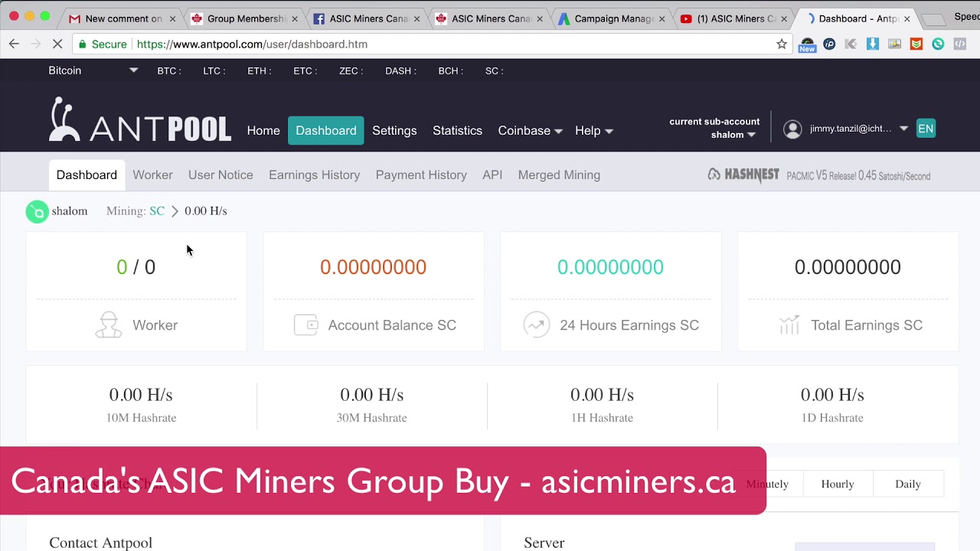Click the SC mining coin link
The width and height of the screenshot is (980, 551).
157,211
